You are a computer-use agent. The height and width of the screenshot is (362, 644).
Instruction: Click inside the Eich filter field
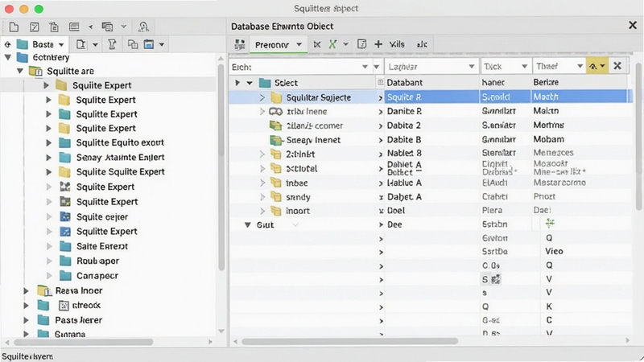[x=299, y=67]
